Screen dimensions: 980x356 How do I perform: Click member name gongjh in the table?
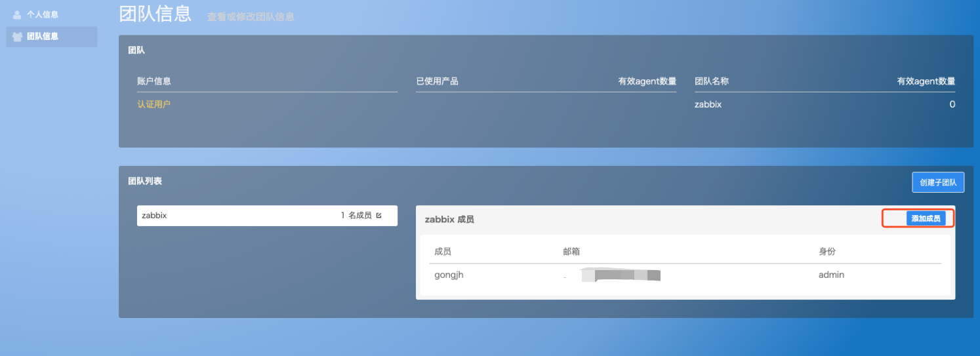(x=449, y=275)
